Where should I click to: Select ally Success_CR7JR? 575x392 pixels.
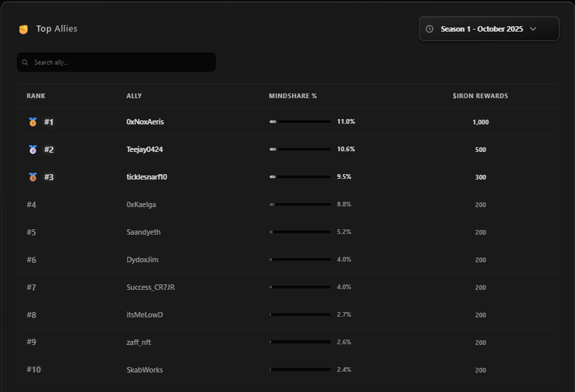[151, 287]
